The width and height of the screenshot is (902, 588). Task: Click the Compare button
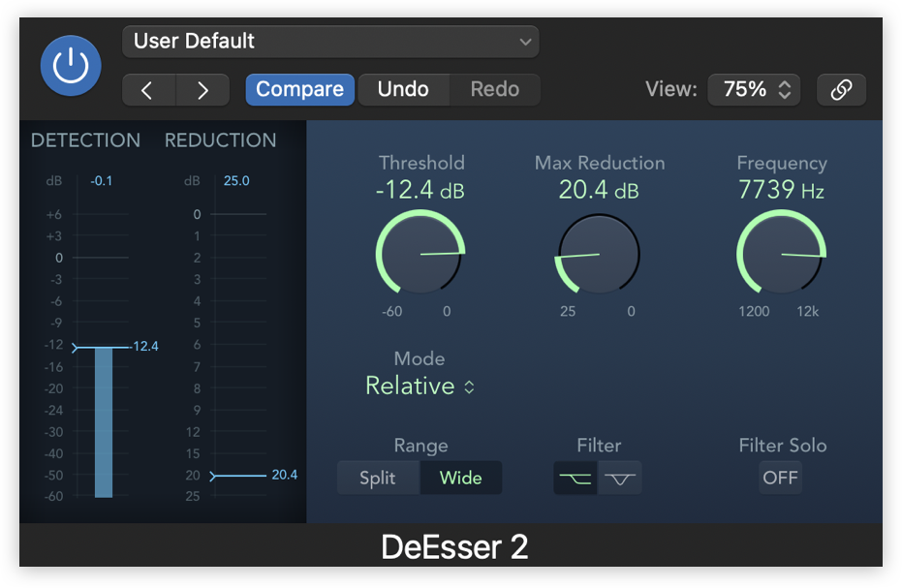[299, 89]
